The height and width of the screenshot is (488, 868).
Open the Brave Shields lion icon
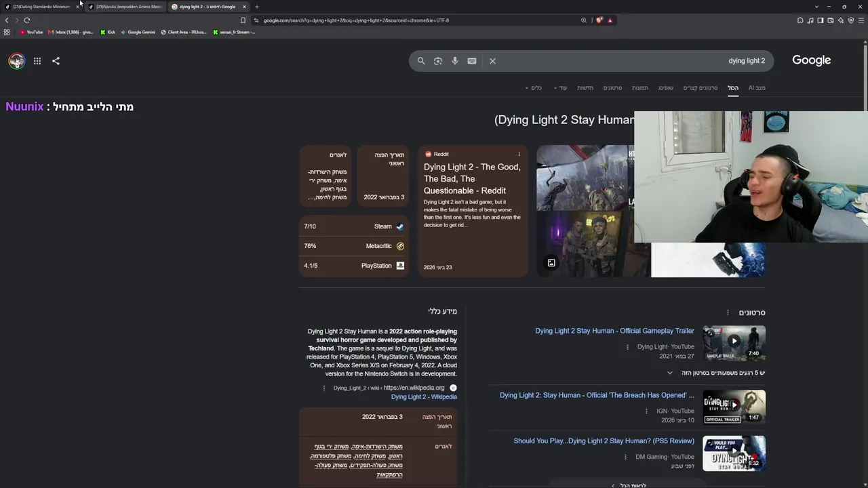point(599,20)
